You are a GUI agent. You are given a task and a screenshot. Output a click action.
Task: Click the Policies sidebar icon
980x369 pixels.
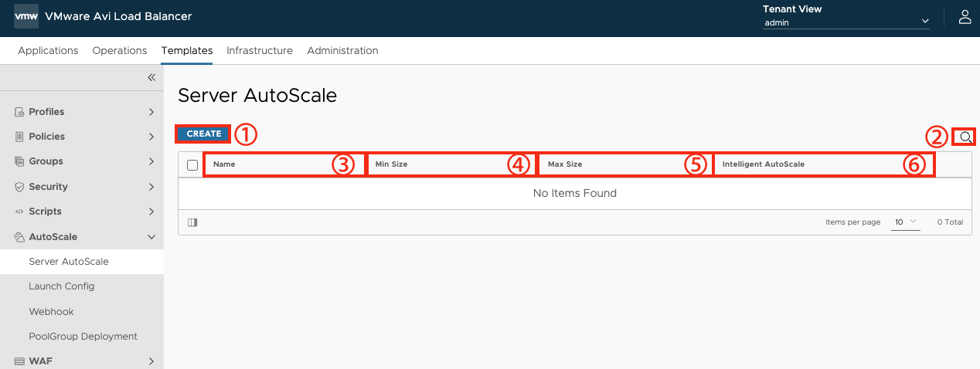(x=20, y=137)
